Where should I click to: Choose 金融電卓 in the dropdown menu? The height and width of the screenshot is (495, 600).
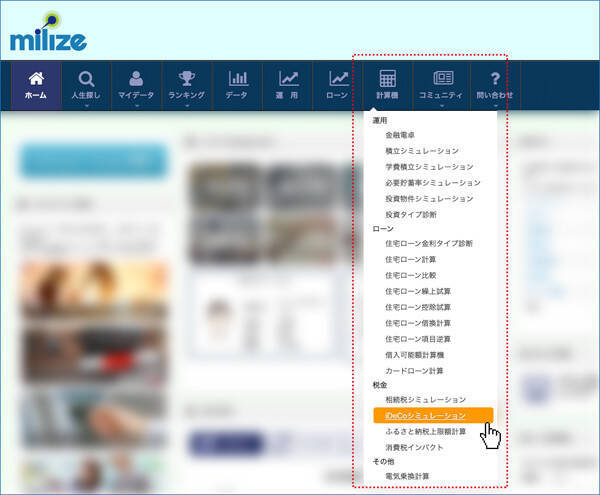404,134
